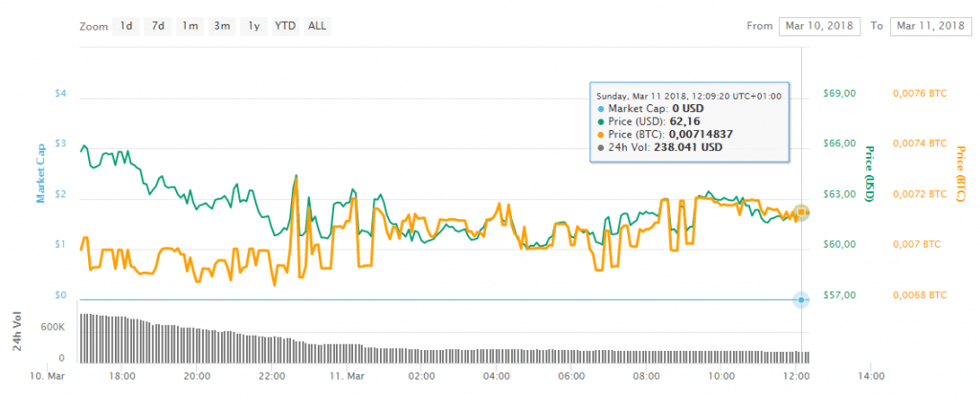The width and height of the screenshot is (980, 394).
Task: Click the tooltip 24h Vol: 238.041 USD row
Action: coord(660,147)
